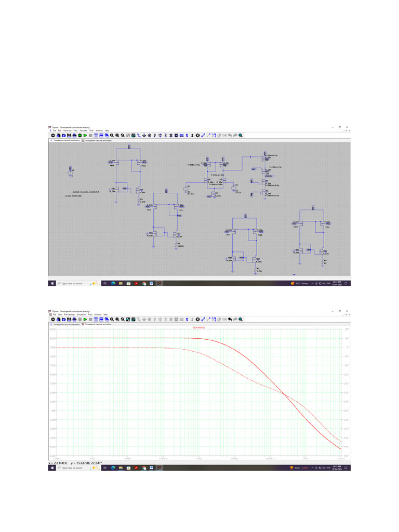The image size is (399, 532).
Task: Click Save icon in lower plot window toolbar
Action: tap(69, 320)
